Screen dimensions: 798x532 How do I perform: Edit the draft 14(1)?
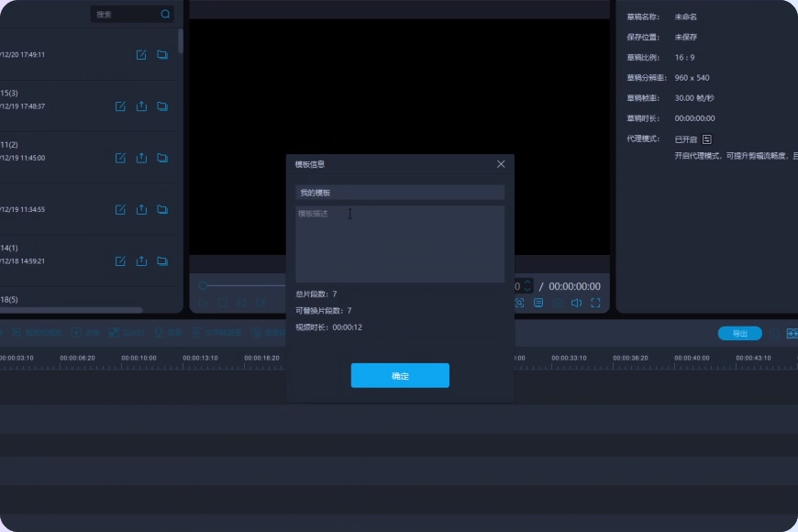[x=120, y=261]
